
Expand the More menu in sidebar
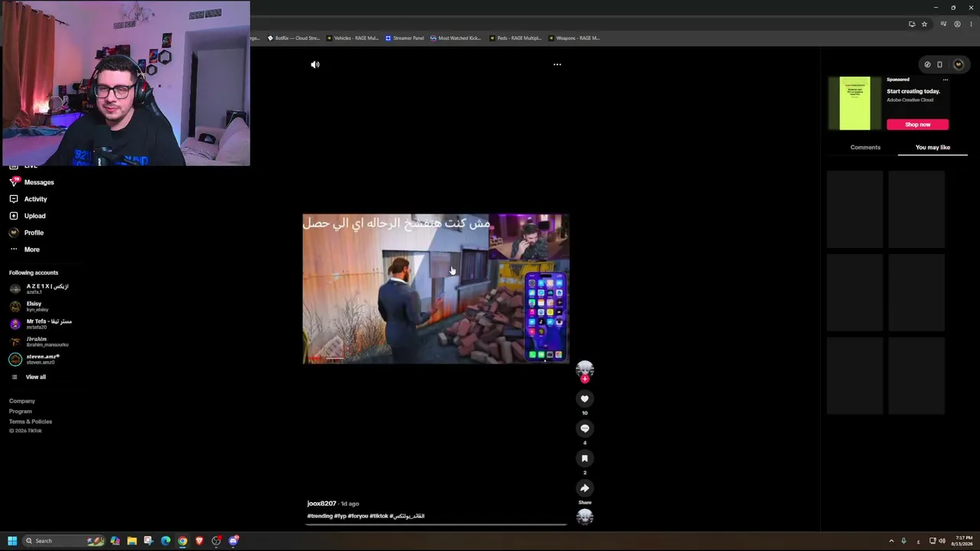24,249
